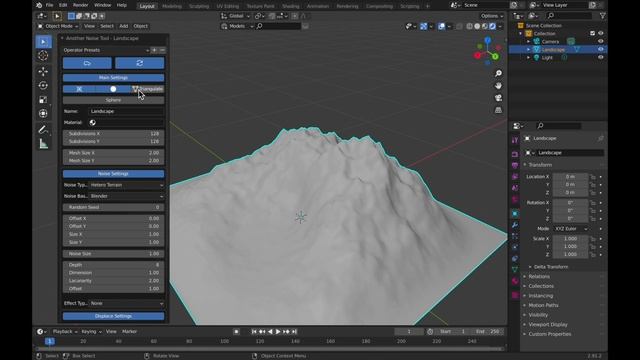Image resolution: width=640 pixels, height=360 pixels.
Task: Expand the Camera item in outliner
Action: [529, 42]
